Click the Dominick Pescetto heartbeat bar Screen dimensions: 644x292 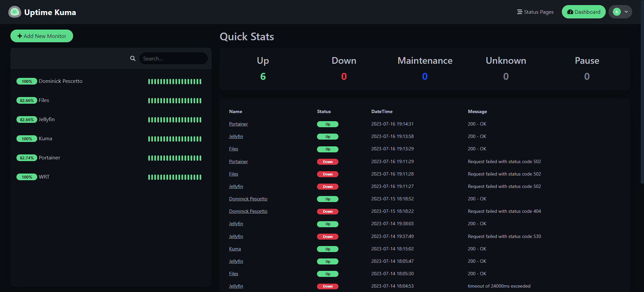coord(175,82)
